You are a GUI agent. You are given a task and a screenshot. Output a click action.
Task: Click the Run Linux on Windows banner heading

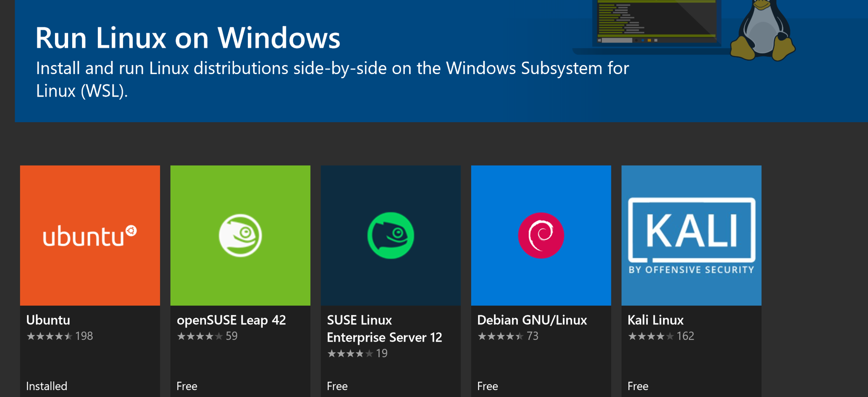pyautogui.click(x=188, y=38)
